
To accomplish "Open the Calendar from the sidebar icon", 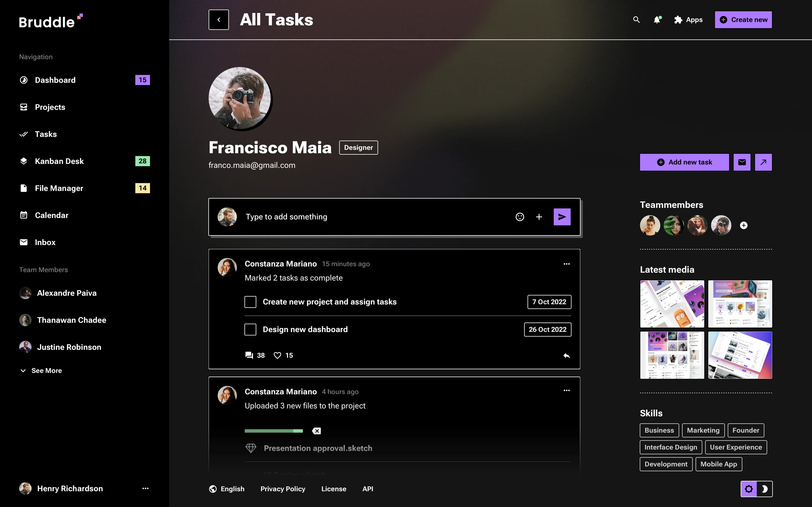I will (x=23, y=215).
